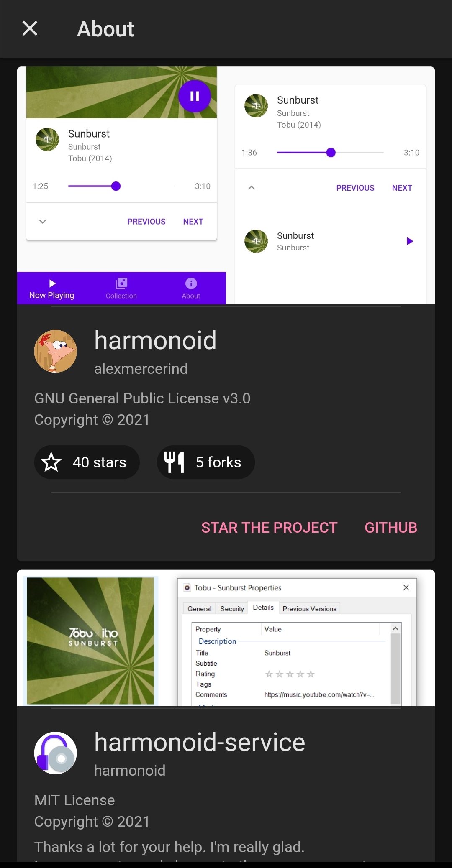Select the About tab info icon
This screenshot has width=452, height=868.
191,283
